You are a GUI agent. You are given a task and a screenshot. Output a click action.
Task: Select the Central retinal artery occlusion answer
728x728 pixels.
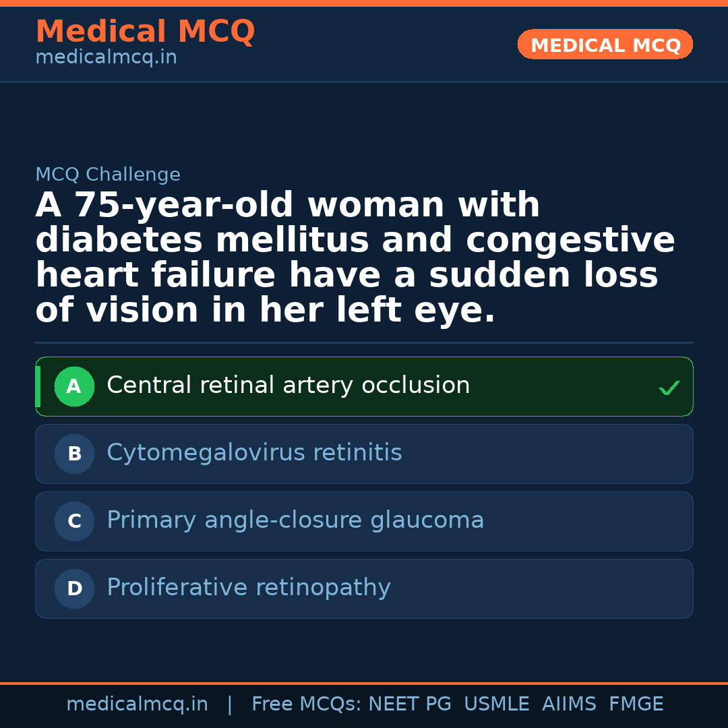(288, 386)
